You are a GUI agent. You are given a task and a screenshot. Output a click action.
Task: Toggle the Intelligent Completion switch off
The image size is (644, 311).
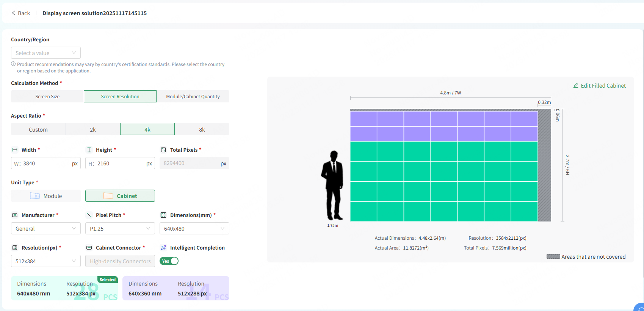click(x=169, y=261)
